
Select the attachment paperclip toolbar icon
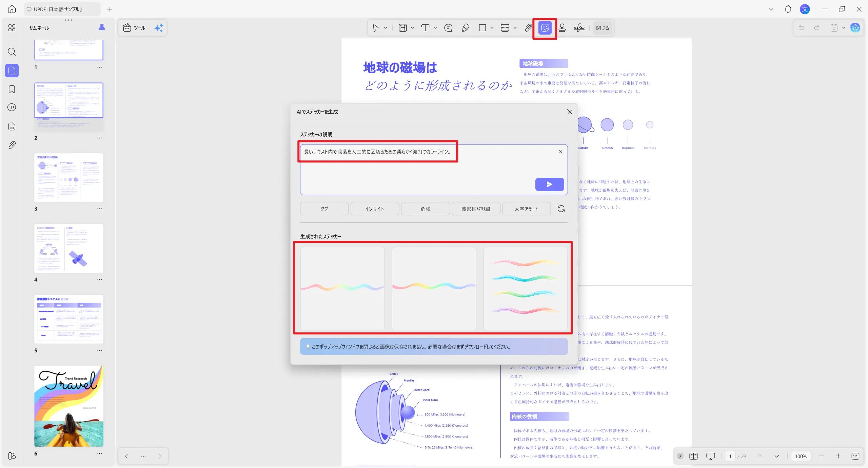pos(528,28)
